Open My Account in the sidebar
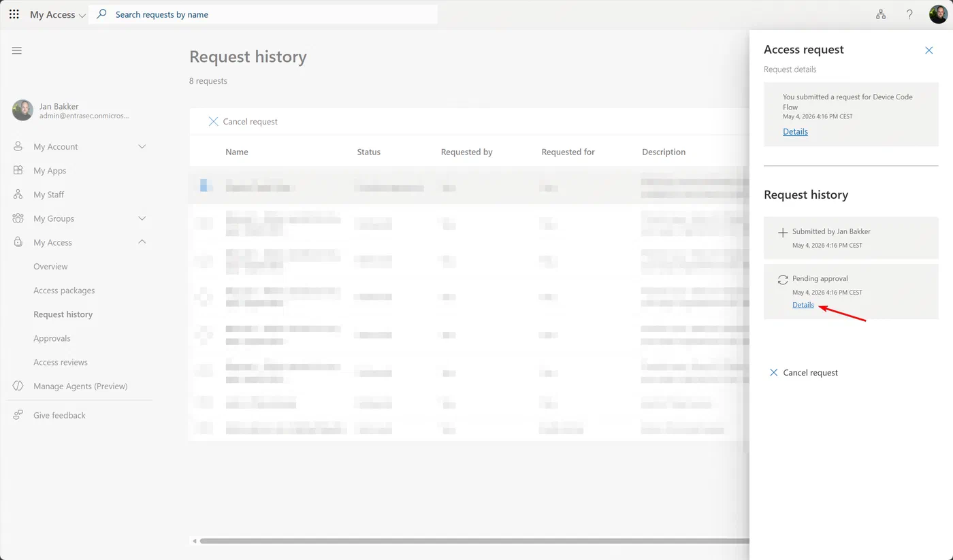The image size is (953, 560). (56, 146)
